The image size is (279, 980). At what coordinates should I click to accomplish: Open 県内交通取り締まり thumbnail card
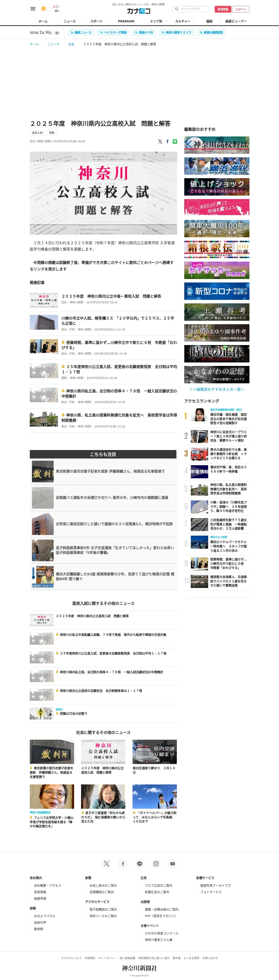(x=154, y=752)
